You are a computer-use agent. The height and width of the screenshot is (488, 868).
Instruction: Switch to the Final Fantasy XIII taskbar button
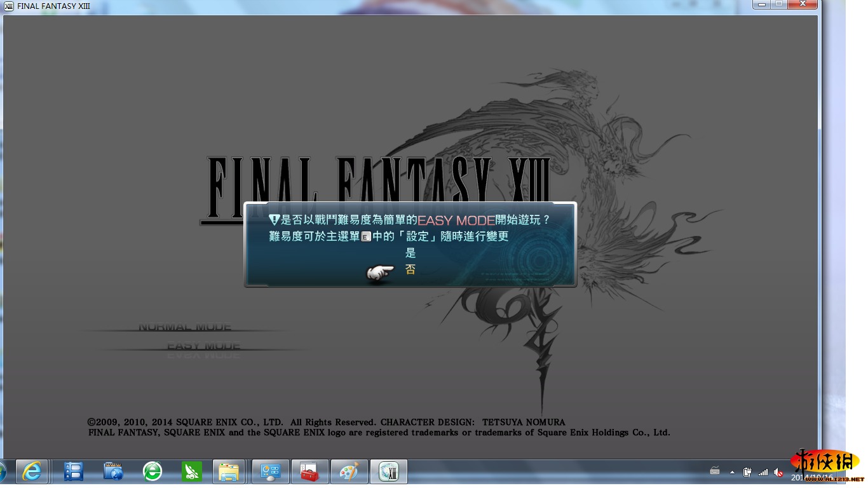388,471
